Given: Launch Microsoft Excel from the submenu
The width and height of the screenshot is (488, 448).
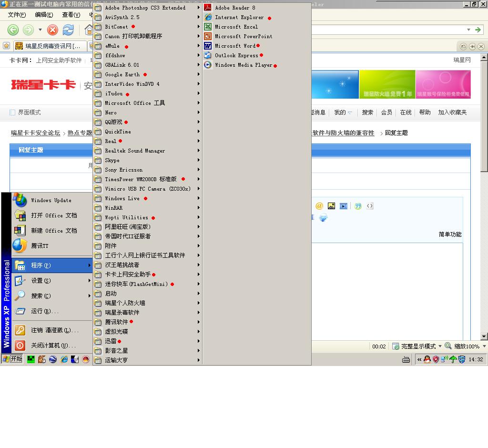Looking at the screenshot, I should (257, 27).
